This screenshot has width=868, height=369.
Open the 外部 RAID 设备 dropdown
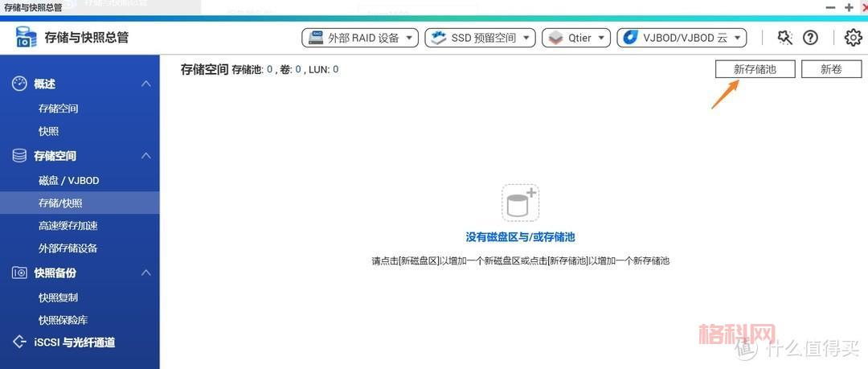[360, 38]
